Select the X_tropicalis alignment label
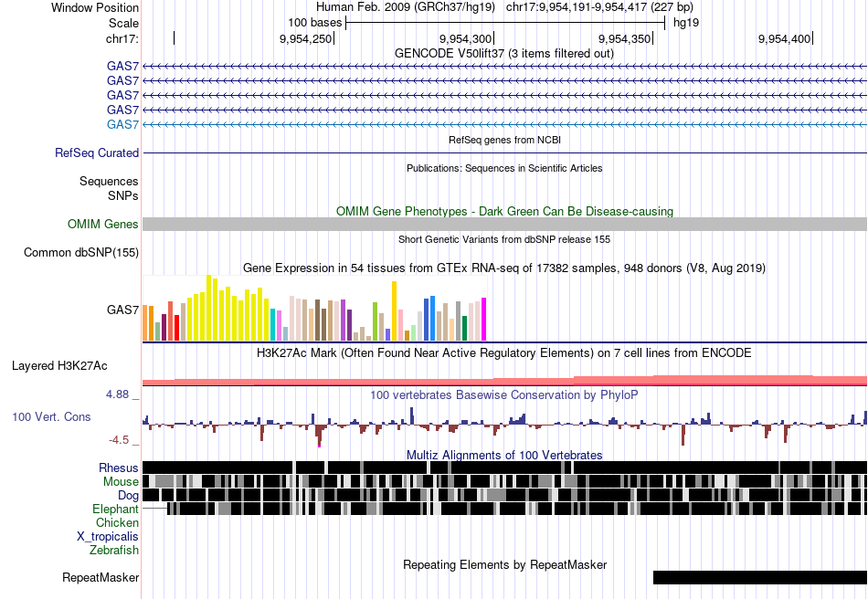The width and height of the screenshot is (868, 599). 108,537
